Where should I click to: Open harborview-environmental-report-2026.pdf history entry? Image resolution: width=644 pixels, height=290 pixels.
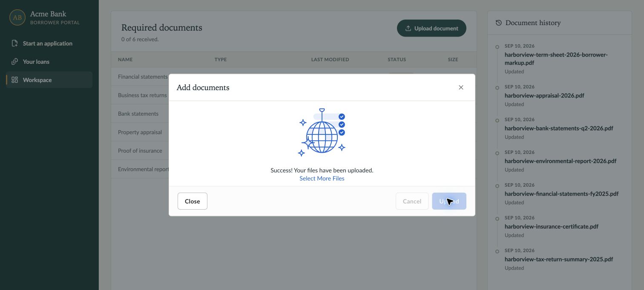click(561, 161)
